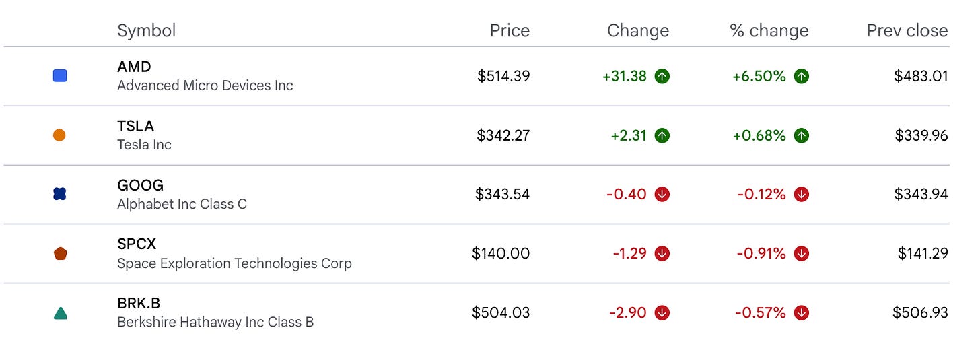Sort by the Prev close column header
Viewport: 980px width, 338px height.
point(907,31)
